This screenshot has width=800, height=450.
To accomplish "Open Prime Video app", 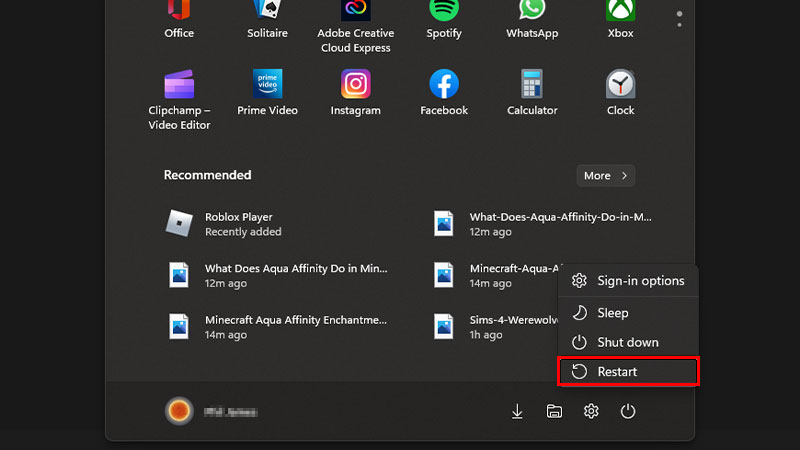I will [x=267, y=93].
